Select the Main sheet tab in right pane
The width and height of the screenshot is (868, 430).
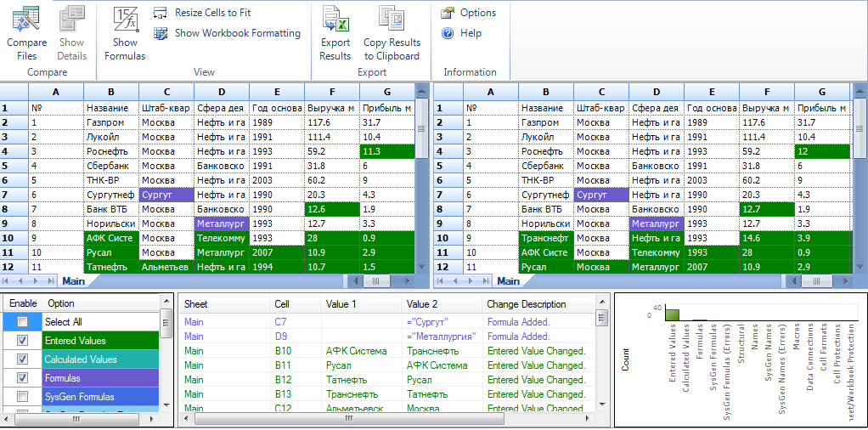508,281
